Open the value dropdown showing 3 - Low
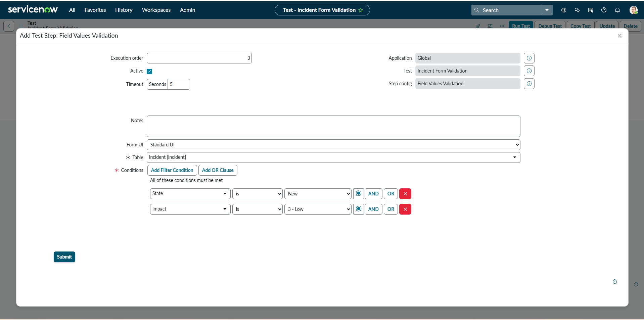 coord(318,209)
